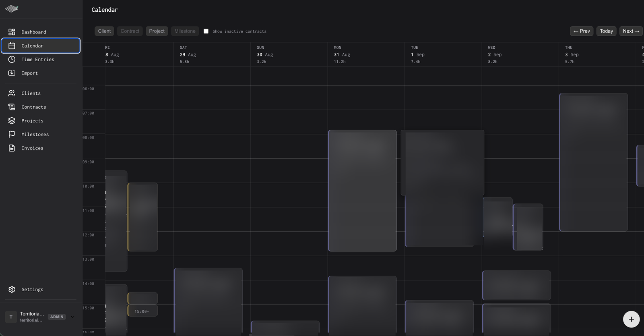Image resolution: width=644 pixels, height=336 pixels.
Task: Go to Time Entries page
Action: click(38, 59)
